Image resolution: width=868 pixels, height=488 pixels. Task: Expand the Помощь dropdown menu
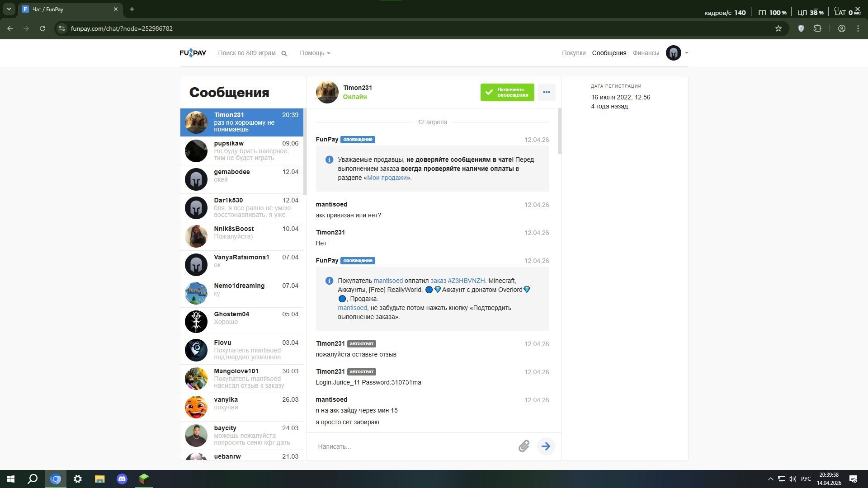click(315, 53)
